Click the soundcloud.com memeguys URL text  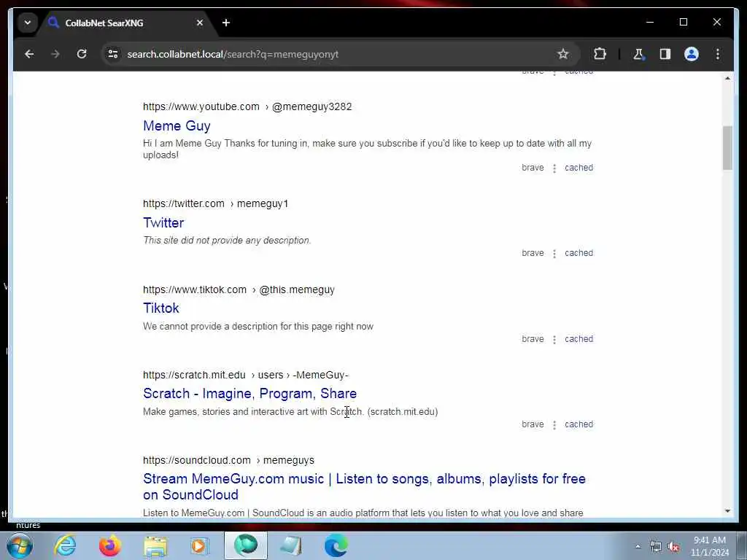point(228,461)
